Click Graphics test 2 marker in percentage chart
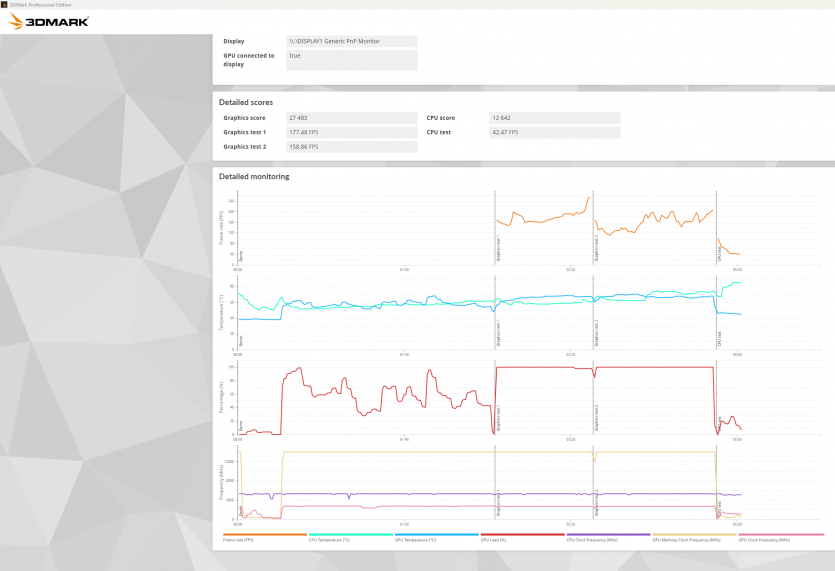Viewport: 835px width, 571px height. point(595,415)
